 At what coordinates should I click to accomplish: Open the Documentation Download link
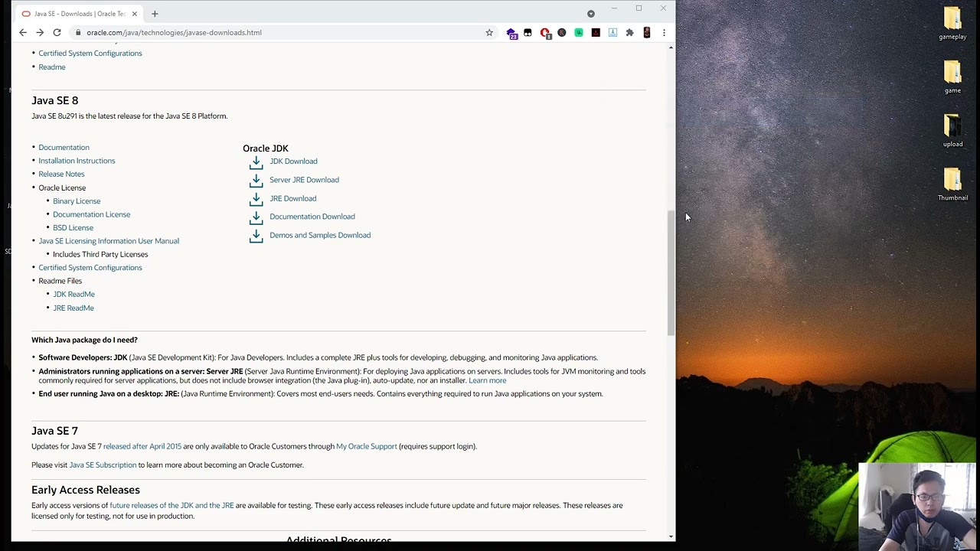coord(312,217)
